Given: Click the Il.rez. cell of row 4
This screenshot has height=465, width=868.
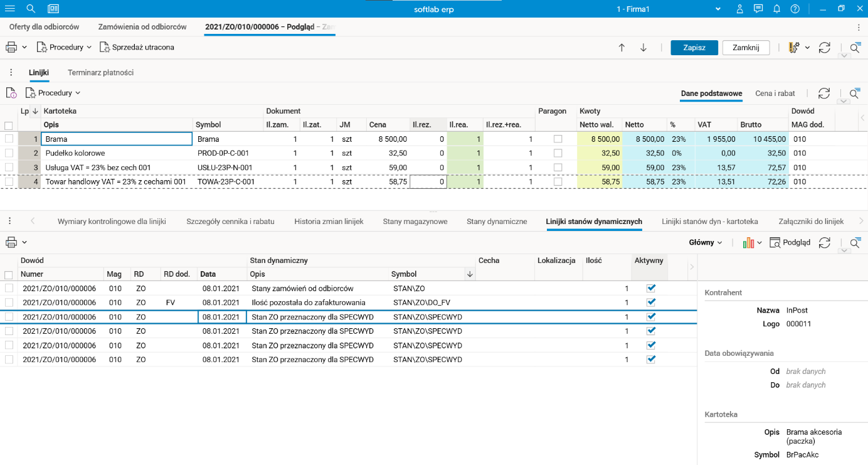Looking at the screenshot, I should (x=428, y=182).
